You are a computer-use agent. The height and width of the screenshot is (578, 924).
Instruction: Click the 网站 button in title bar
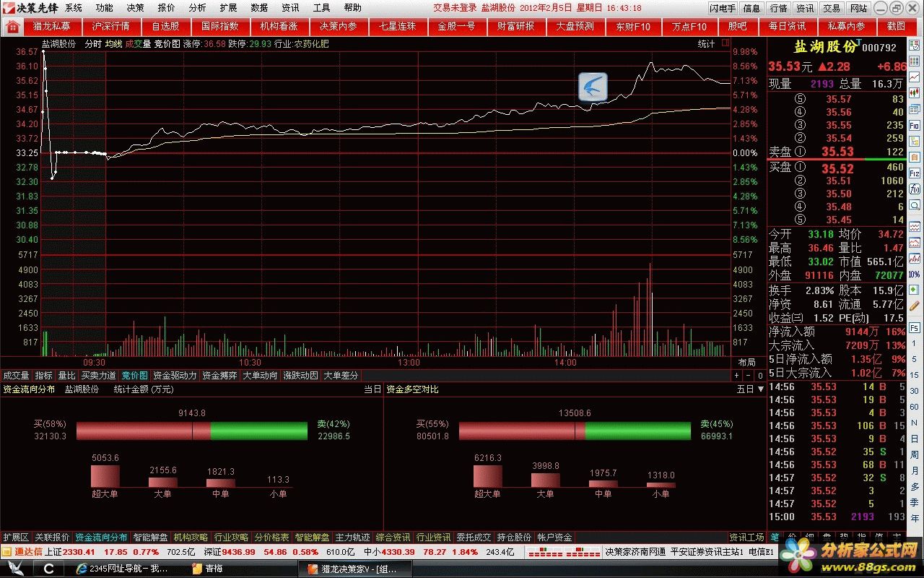pyautogui.click(x=858, y=8)
